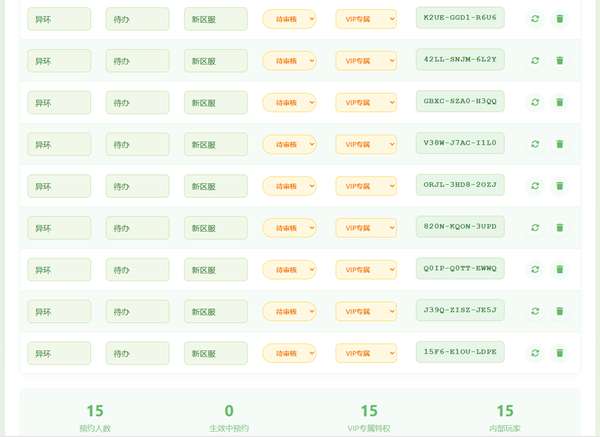
Task: Regenerate the code in the GBXC row
Action: (x=535, y=102)
